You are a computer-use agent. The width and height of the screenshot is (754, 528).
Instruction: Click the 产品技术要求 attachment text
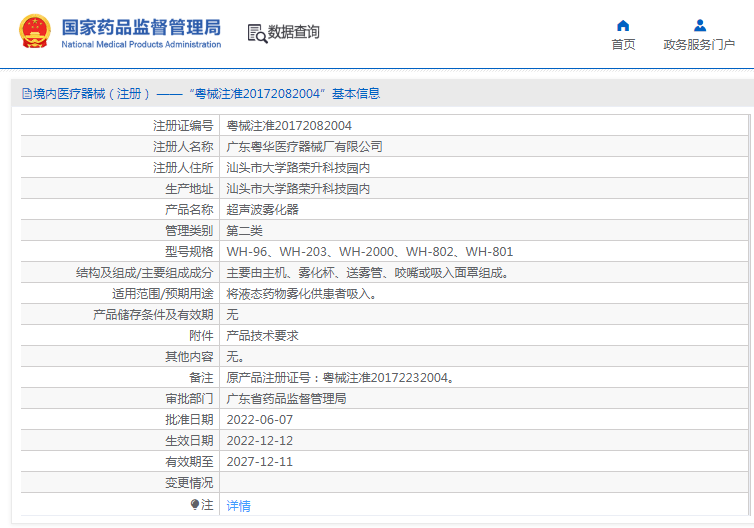262,335
